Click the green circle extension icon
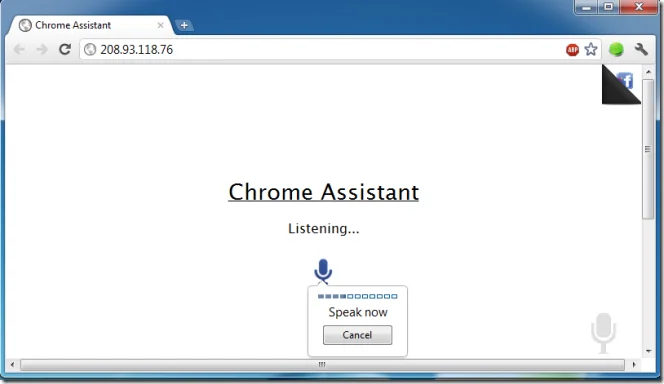Image resolution: width=664 pixels, height=384 pixels. [616, 50]
